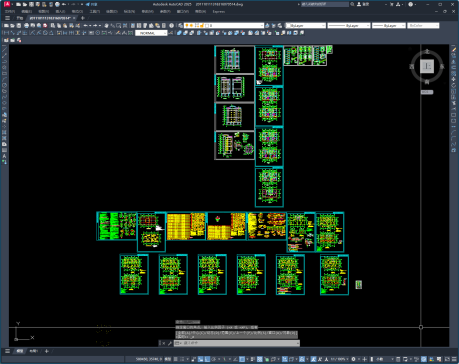Select the Move tool on Modify toolbar
Screen dimensions: 459x364
click(x=454, y=79)
